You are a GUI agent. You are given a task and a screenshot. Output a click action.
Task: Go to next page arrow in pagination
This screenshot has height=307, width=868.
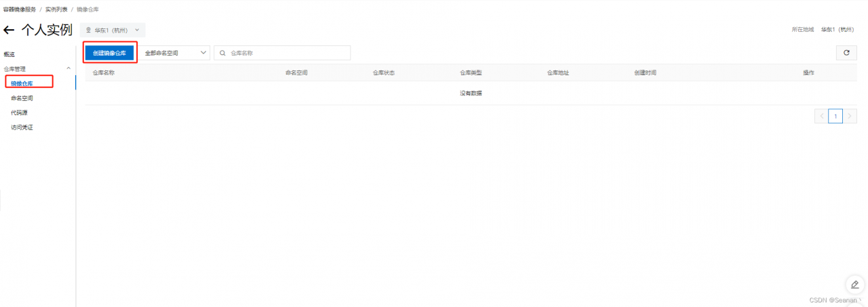(850, 116)
